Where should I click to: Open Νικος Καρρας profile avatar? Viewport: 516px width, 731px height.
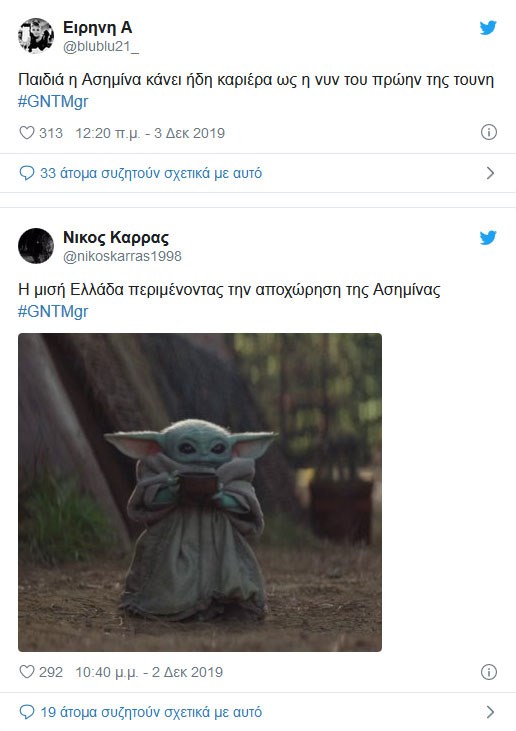[x=36, y=246]
